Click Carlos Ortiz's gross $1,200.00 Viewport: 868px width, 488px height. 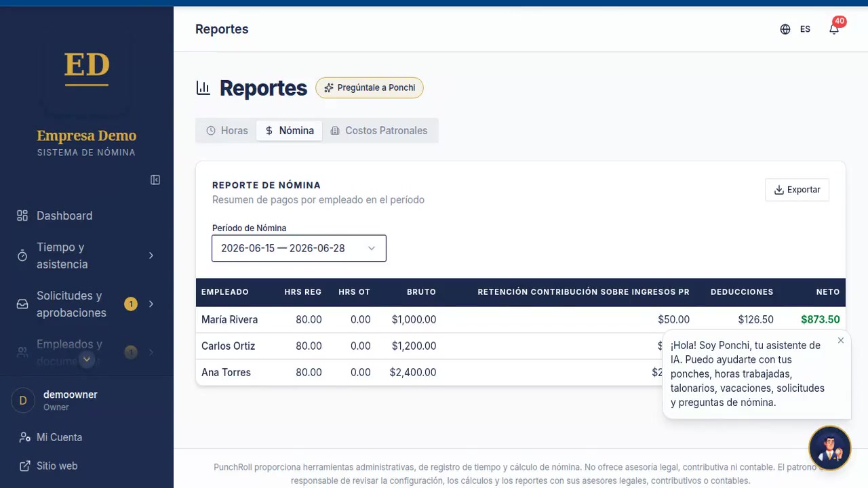click(414, 346)
